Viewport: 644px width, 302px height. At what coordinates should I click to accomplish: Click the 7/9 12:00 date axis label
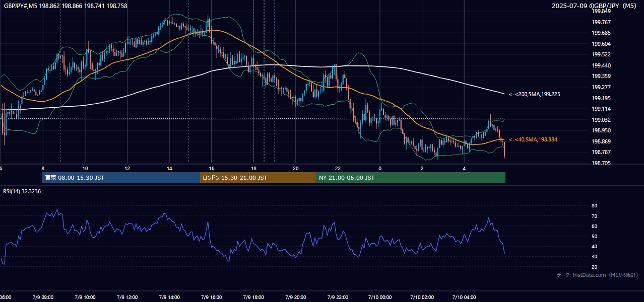click(x=127, y=297)
